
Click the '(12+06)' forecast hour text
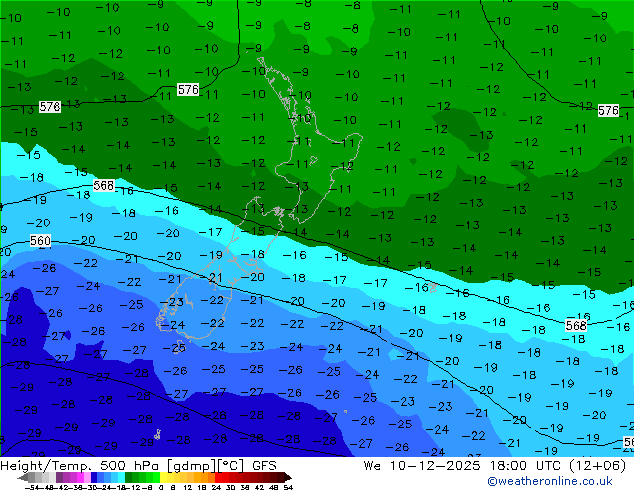pos(598,466)
